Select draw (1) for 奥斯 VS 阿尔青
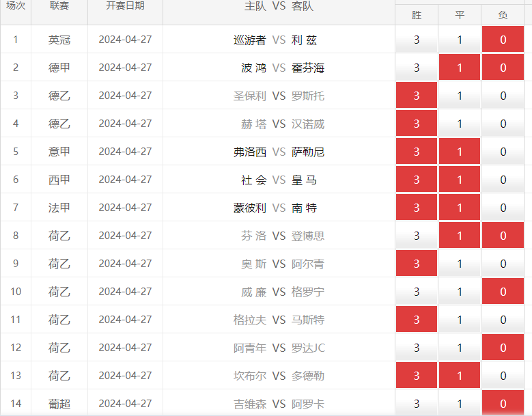Viewport: 532px width, 416px height. point(460,263)
